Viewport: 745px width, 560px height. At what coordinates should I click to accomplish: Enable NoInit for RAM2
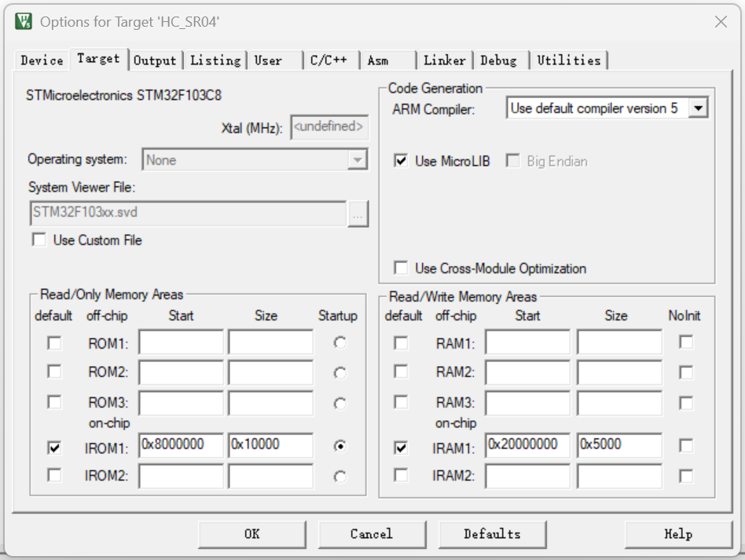click(x=685, y=372)
